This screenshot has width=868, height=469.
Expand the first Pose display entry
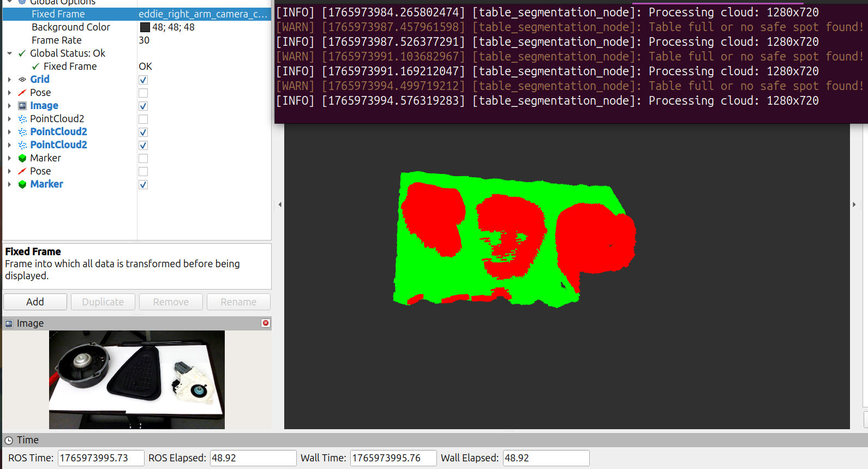coord(9,93)
